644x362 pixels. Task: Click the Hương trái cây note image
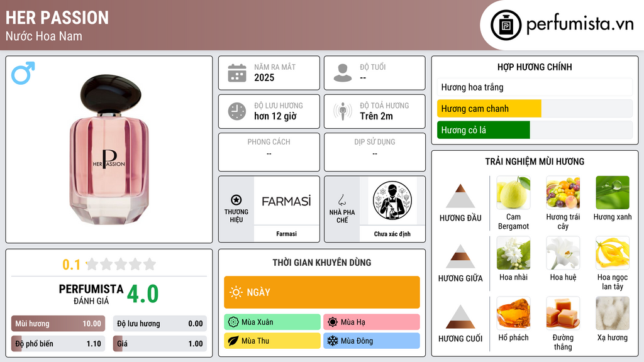click(x=563, y=192)
